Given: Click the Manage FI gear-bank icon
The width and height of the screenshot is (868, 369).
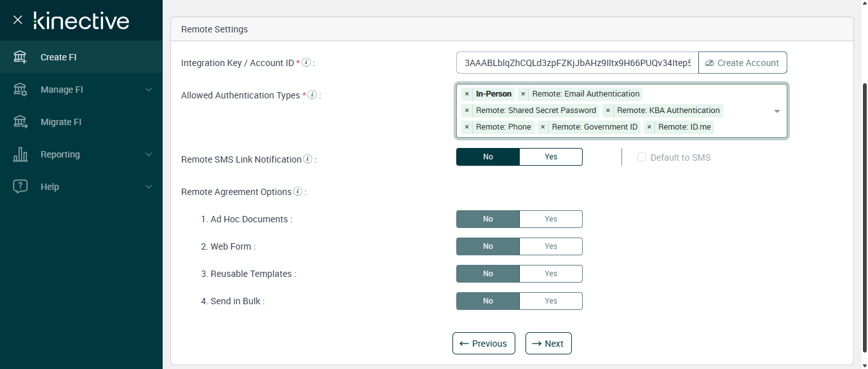Looking at the screenshot, I should (20, 90).
